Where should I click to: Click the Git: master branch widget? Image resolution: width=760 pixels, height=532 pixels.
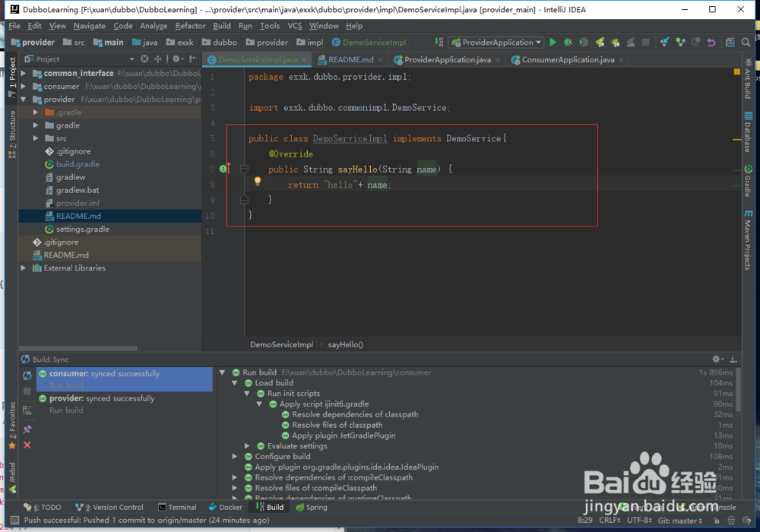coord(680,521)
